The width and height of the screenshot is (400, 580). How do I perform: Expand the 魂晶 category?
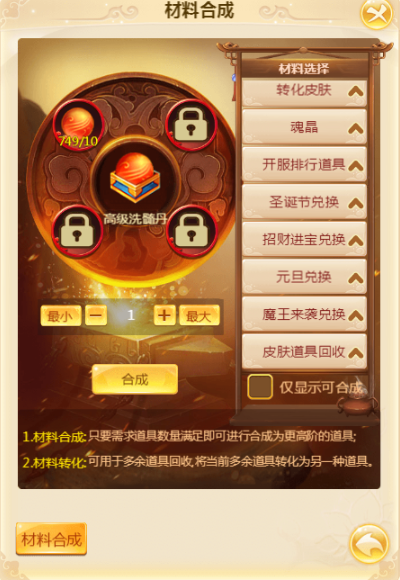pyautogui.click(x=304, y=127)
